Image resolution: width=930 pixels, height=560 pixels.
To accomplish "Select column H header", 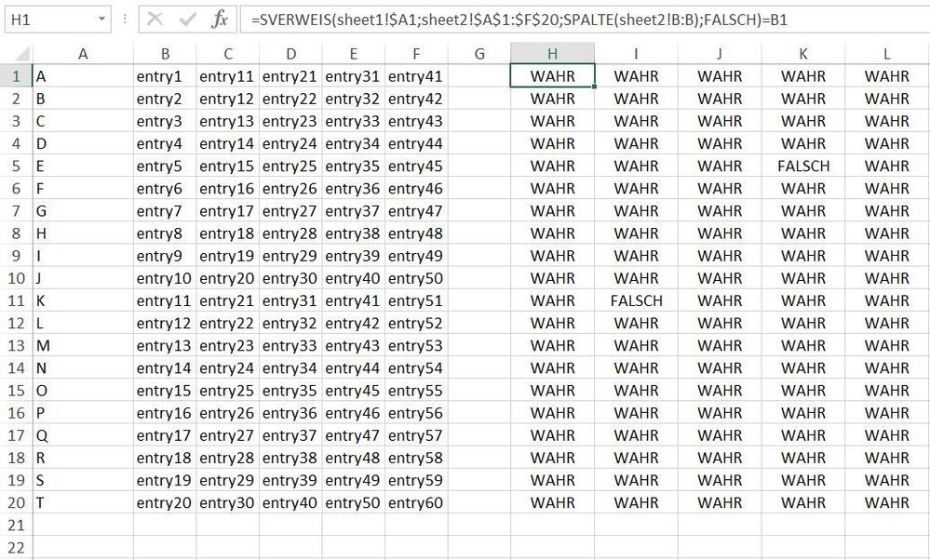I will point(551,53).
